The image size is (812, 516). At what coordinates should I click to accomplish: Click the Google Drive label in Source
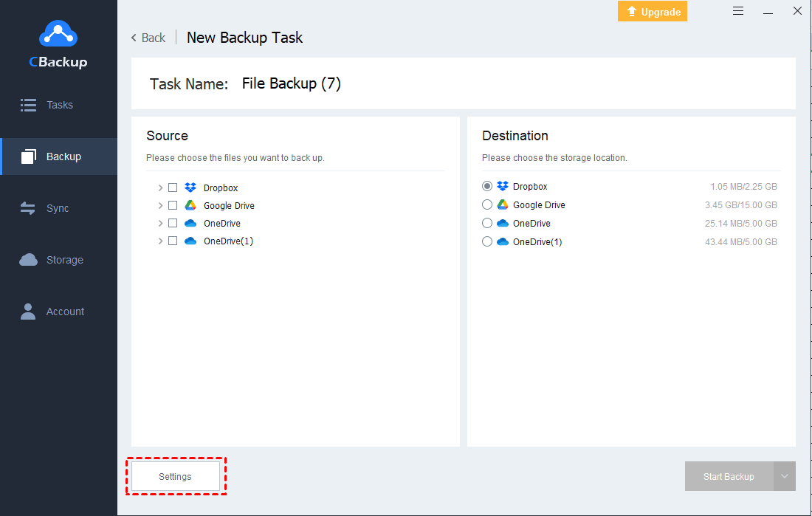pyautogui.click(x=229, y=206)
